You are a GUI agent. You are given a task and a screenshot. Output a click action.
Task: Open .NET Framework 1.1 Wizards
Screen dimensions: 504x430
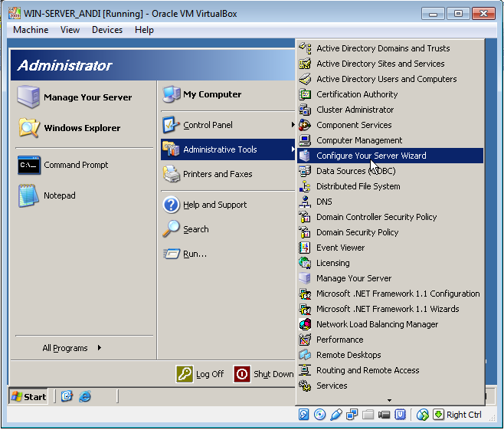(x=390, y=309)
